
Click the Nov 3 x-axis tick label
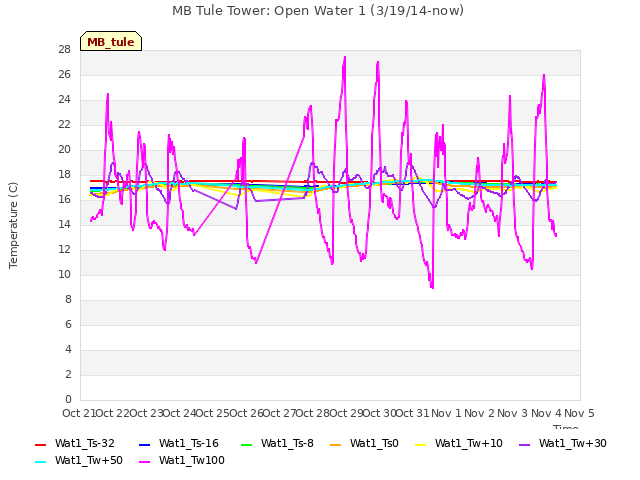coord(513,413)
